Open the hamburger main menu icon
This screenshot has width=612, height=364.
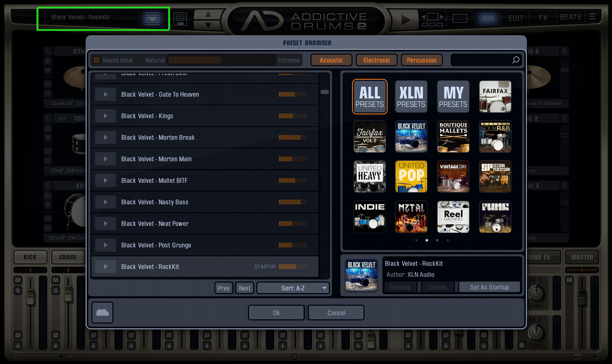click(x=592, y=17)
